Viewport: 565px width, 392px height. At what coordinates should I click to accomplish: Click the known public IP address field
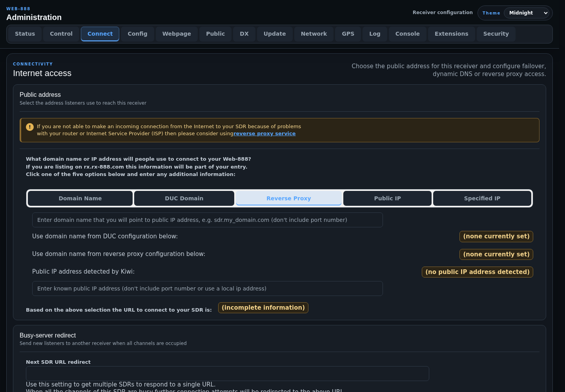coord(208,289)
